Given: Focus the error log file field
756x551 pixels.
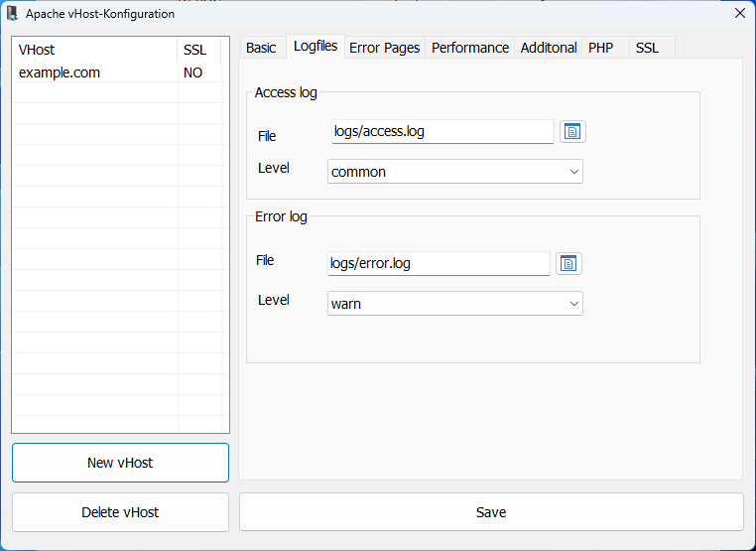Looking at the screenshot, I should (439, 263).
